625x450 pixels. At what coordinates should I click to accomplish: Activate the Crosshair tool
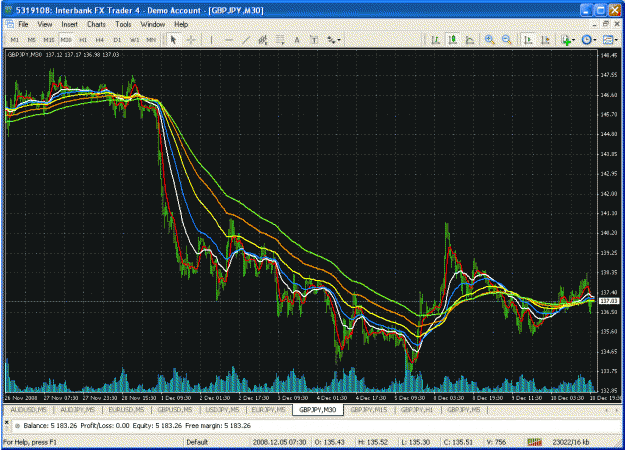[x=191, y=39]
